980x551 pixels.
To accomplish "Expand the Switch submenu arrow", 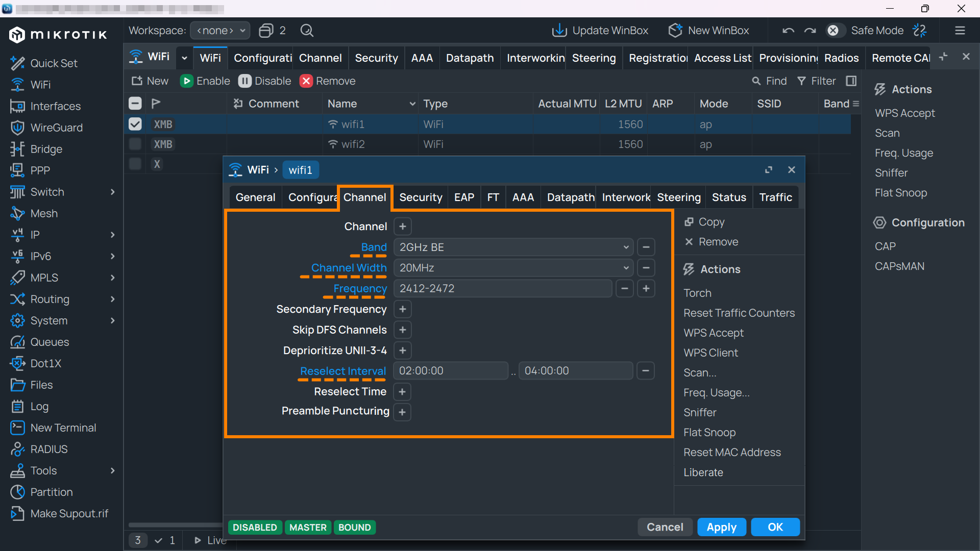I will point(113,192).
